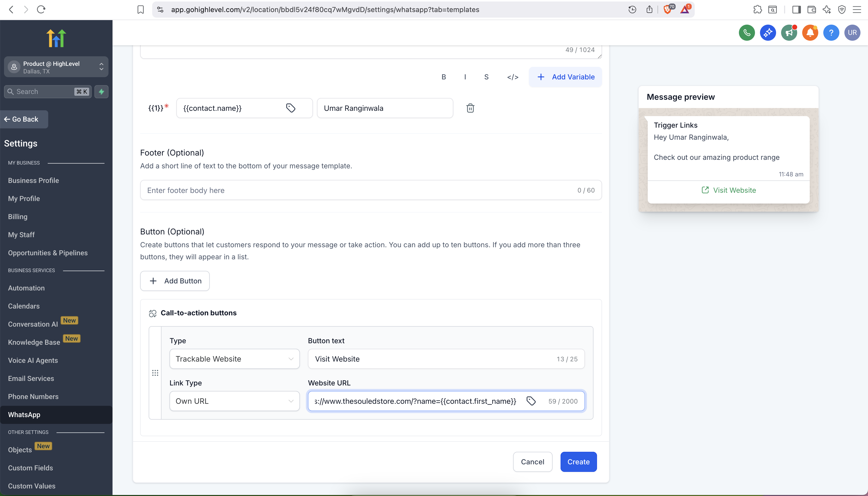
Task: Open Custom Values in settings sidebar
Action: [x=32, y=486]
